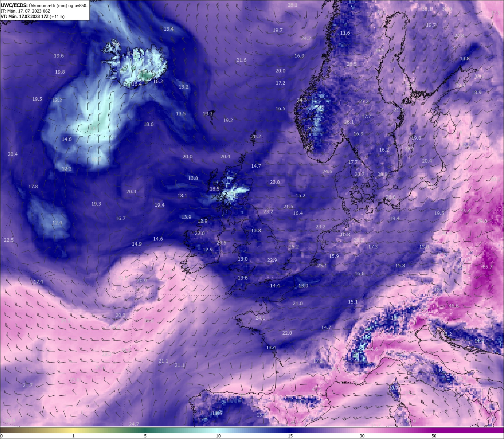Click the 22.5 value on the map
This screenshot has width=504, height=439.
coord(9,240)
